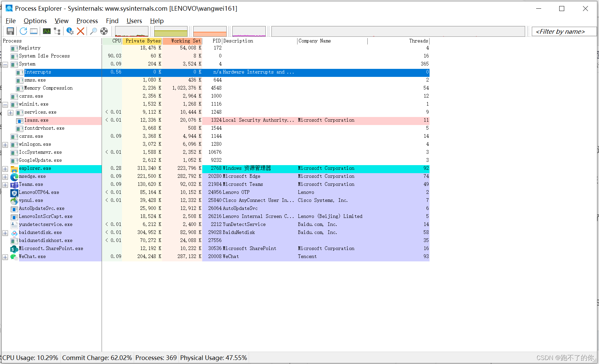Click the red Kill Process icon

coord(81,31)
